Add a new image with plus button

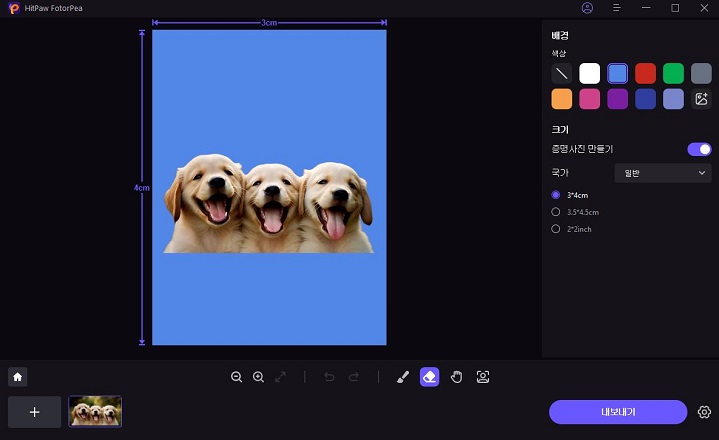click(x=34, y=412)
